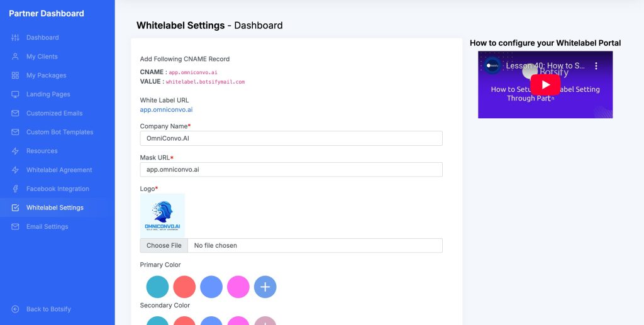644x325 pixels.
Task: Click the Back to Botsify arrow icon
Action: click(15, 309)
